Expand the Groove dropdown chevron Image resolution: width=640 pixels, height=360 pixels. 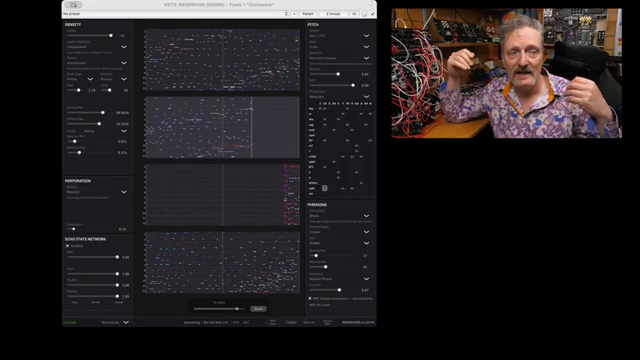click(124, 131)
